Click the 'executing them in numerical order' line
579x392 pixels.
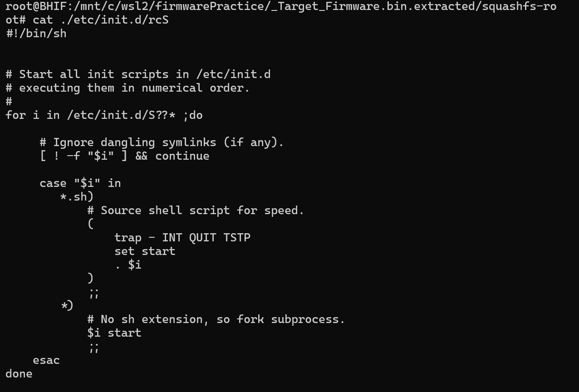(128, 88)
